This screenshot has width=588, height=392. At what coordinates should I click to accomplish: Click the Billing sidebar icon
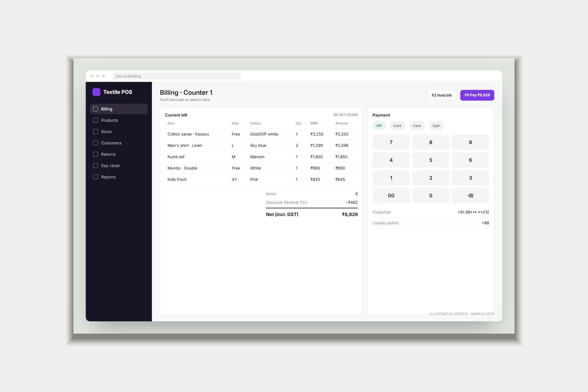click(96, 109)
